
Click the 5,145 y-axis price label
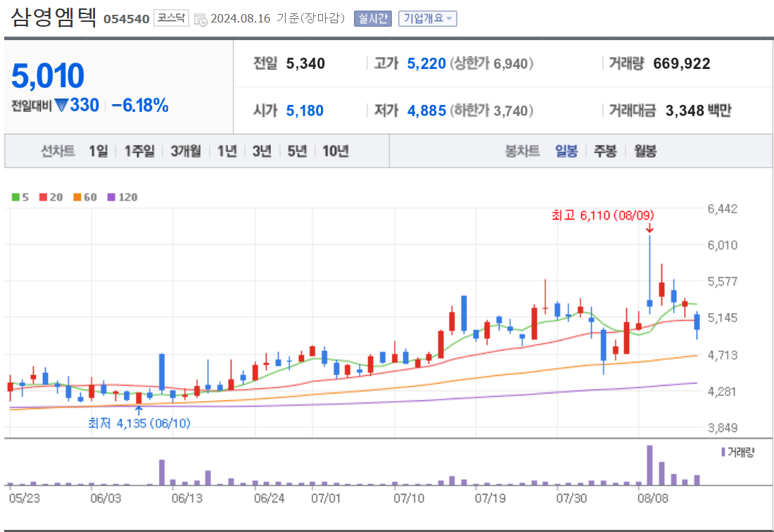(723, 318)
